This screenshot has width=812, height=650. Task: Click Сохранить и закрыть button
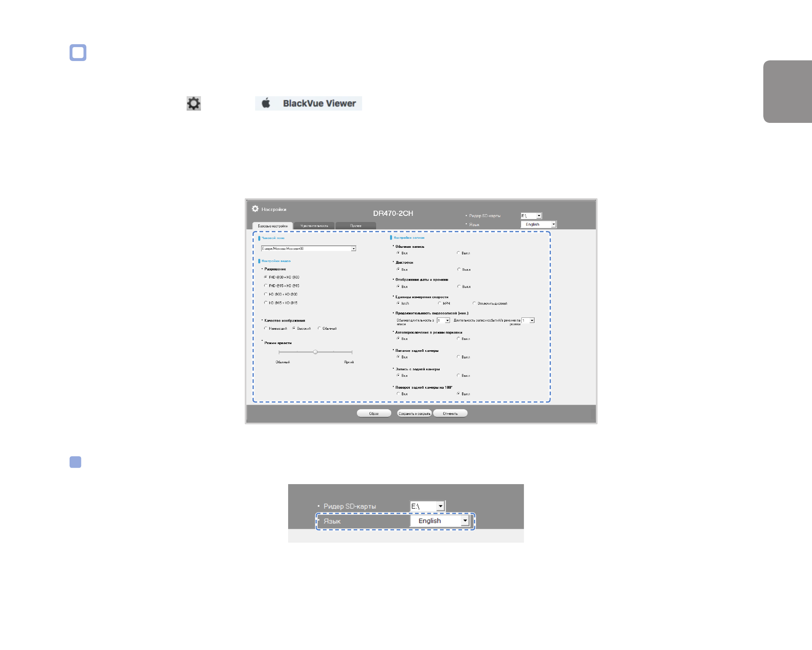(414, 413)
